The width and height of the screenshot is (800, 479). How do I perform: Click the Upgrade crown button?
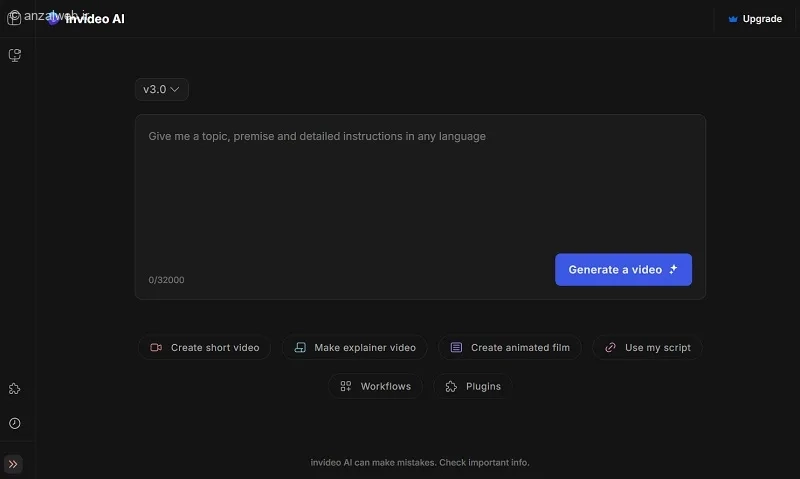[755, 19]
